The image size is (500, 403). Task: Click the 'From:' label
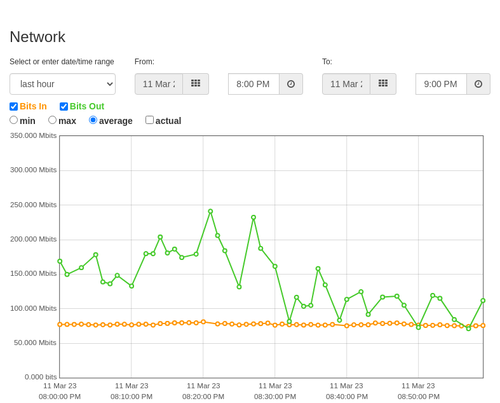(144, 62)
